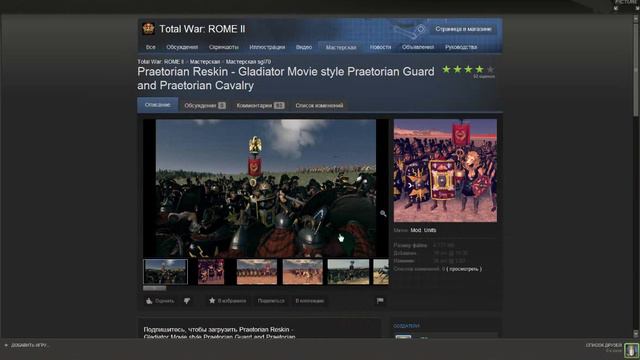
Task: Click the Total War: ROME II game icon
Action: [x=148, y=29]
